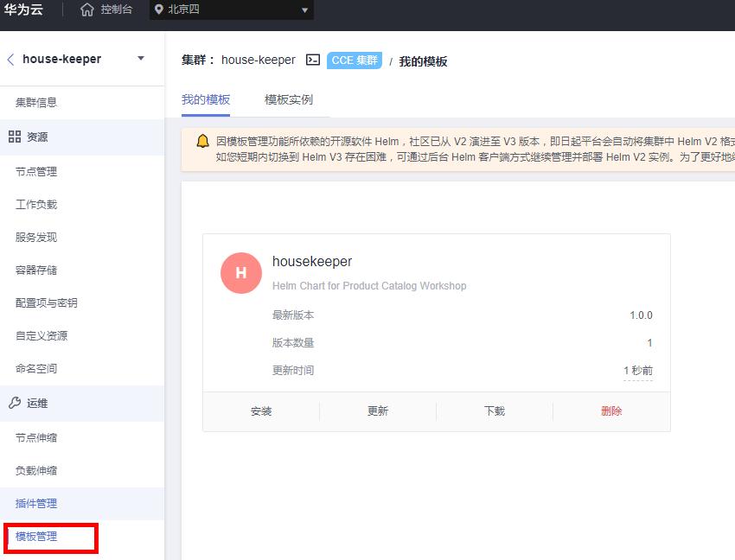
Task: Click the location pin icon beside 北京四
Action: pyautogui.click(x=159, y=11)
